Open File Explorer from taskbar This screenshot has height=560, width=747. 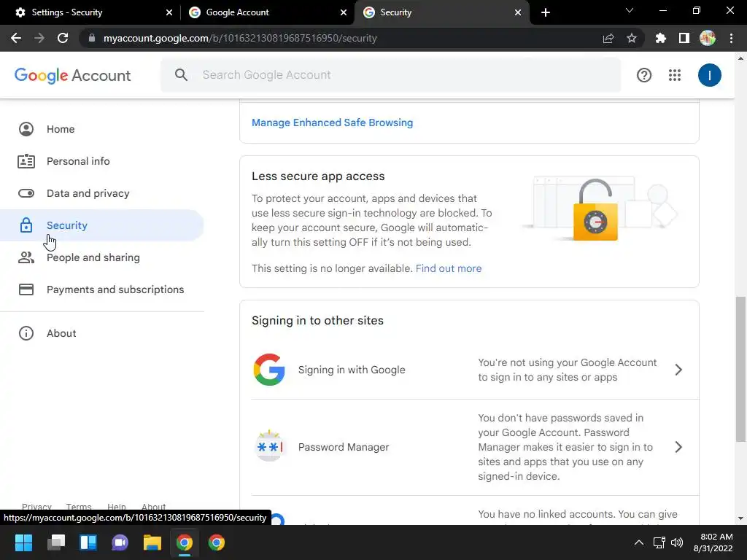point(152,542)
